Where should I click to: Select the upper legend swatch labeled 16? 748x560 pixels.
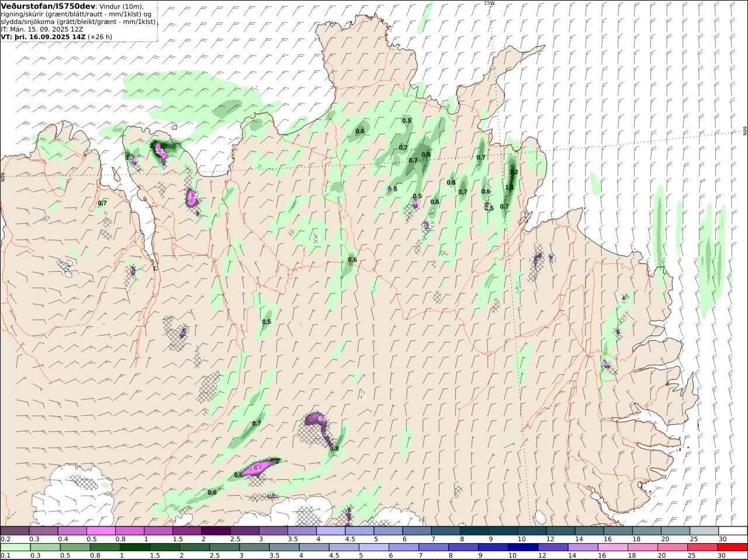pos(618,531)
